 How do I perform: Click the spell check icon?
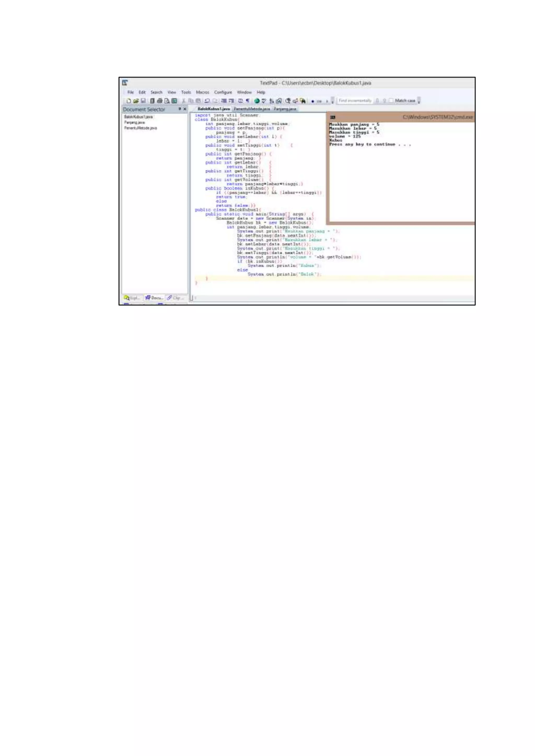[x=264, y=101]
